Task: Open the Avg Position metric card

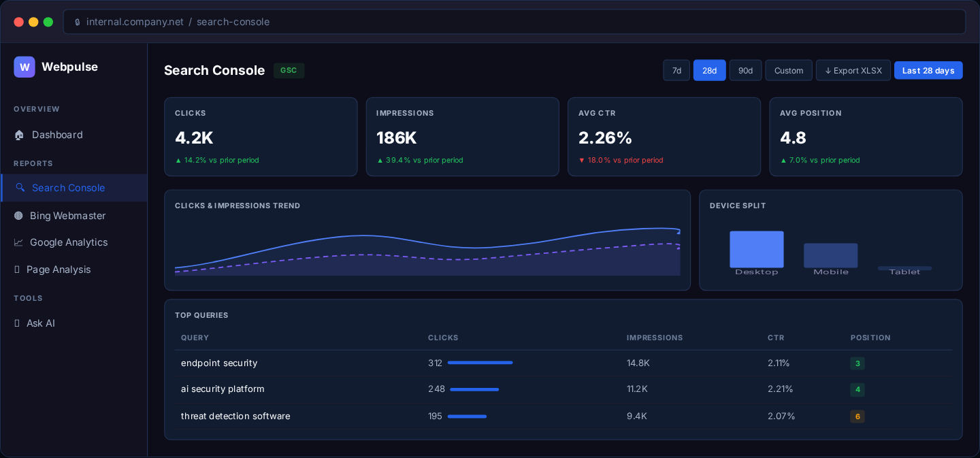Action: click(866, 137)
